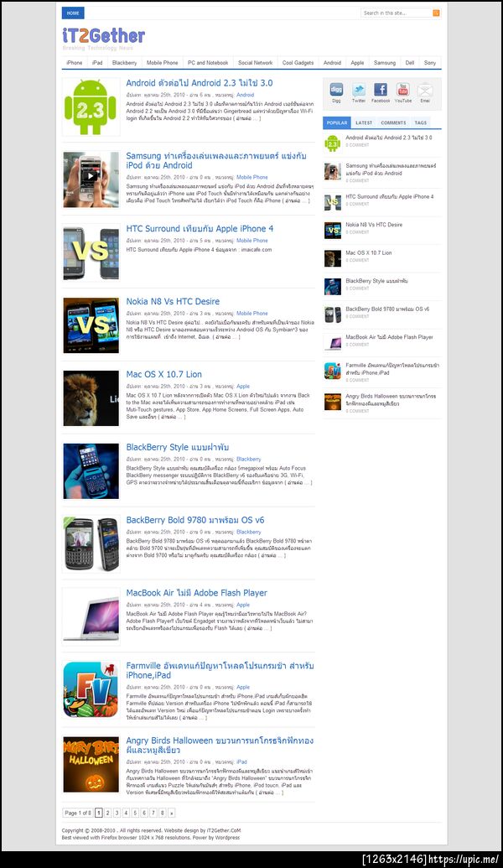
Task: Switch to the POPULAR sidebar tab
Action: [x=337, y=123]
